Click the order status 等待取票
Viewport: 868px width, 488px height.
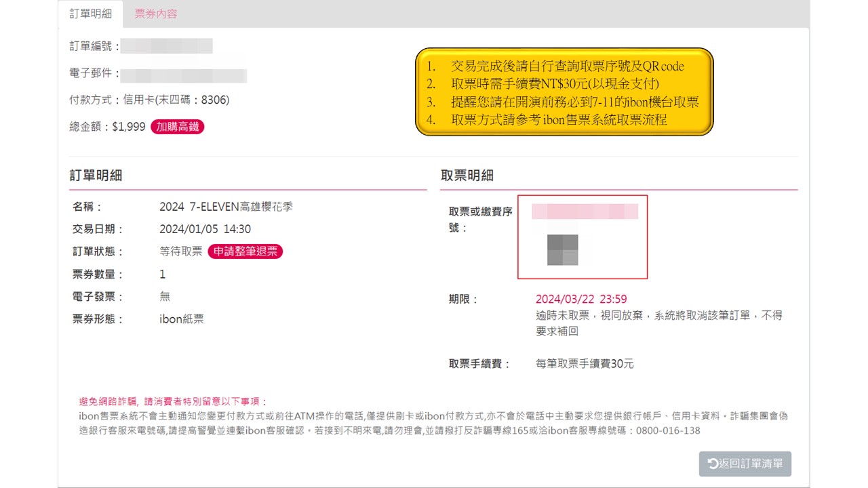pos(181,251)
